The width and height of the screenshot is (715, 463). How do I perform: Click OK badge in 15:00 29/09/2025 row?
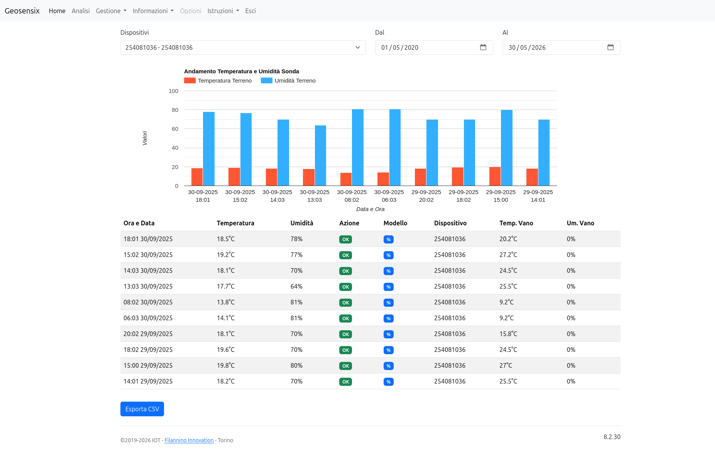tap(345, 366)
